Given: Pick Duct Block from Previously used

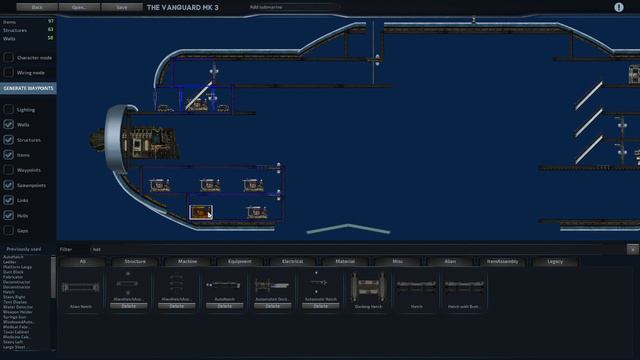Looking at the screenshot, I should (13, 272).
